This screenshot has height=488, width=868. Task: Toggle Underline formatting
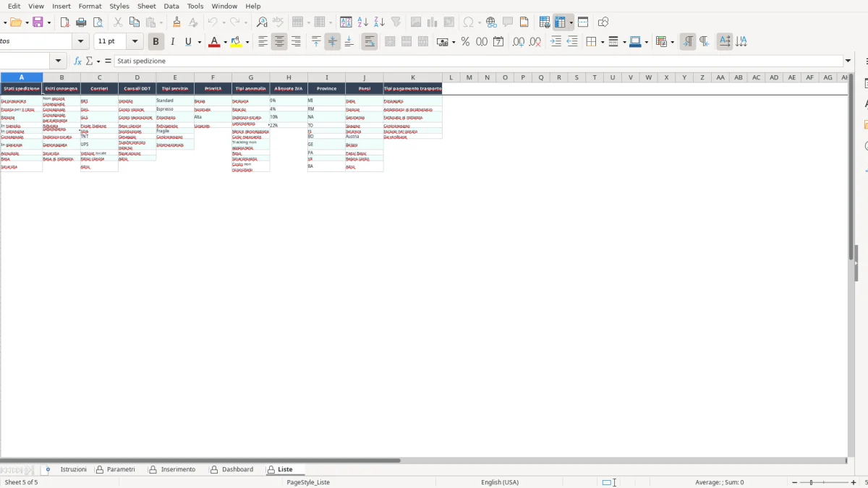pyautogui.click(x=189, y=42)
